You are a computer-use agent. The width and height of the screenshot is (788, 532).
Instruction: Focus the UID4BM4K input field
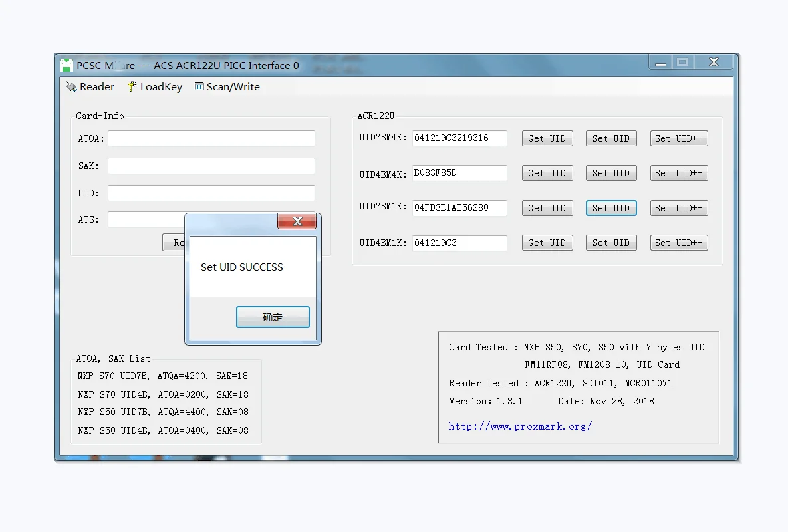click(x=460, y=173)
